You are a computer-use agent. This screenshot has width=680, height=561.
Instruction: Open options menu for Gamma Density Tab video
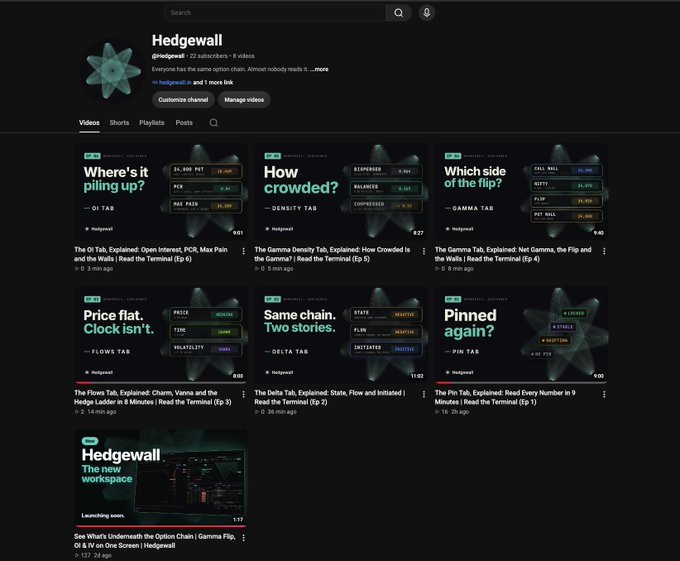tap(424, 251)
